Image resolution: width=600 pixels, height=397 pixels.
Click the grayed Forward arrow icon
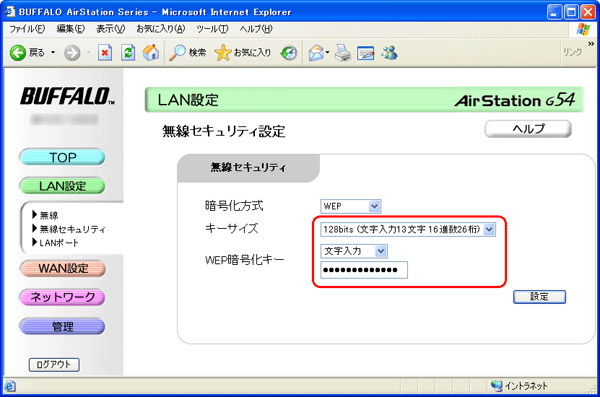[x=72, y=53]
